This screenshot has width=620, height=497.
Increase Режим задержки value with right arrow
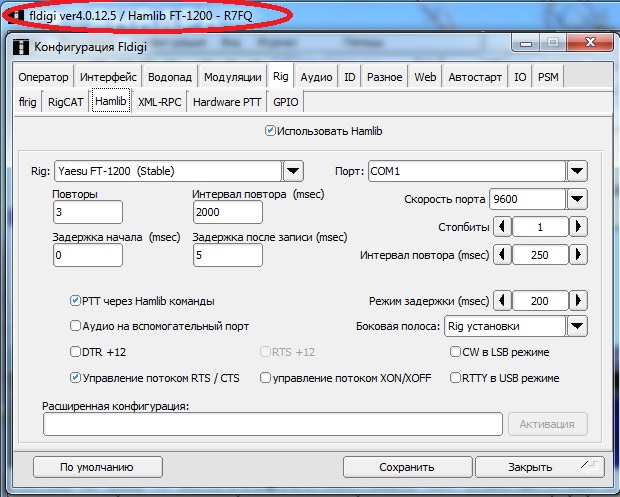pyautogui.click(x=577, y=300)
